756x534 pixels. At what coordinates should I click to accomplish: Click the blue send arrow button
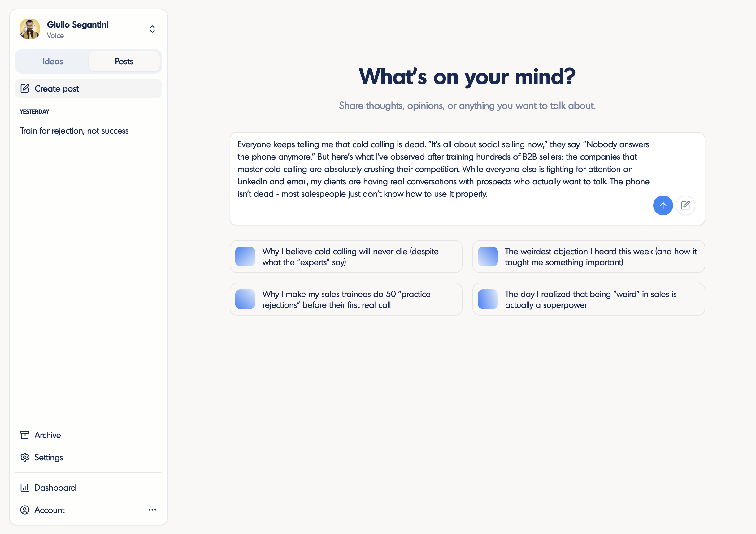point(663,205)
